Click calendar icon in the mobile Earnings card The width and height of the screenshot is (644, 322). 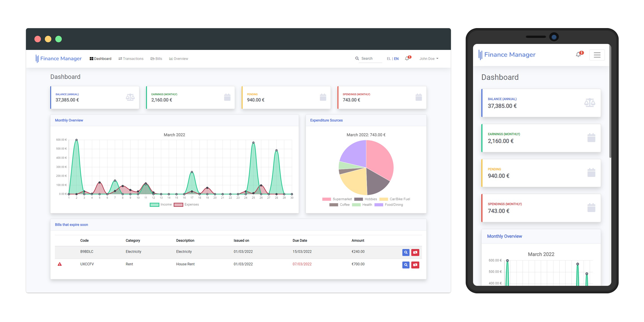pyautogui.click(x=591, y=138)
